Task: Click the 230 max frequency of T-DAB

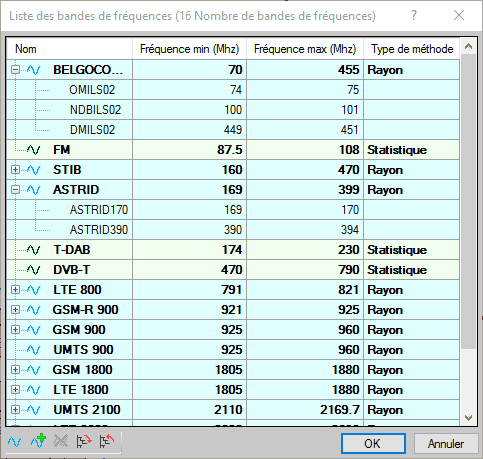Action: [x=305, y=250]
